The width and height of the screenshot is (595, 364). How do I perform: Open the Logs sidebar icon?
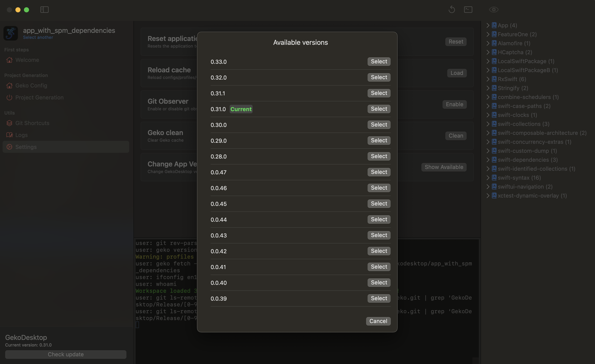tap(9, 135)
